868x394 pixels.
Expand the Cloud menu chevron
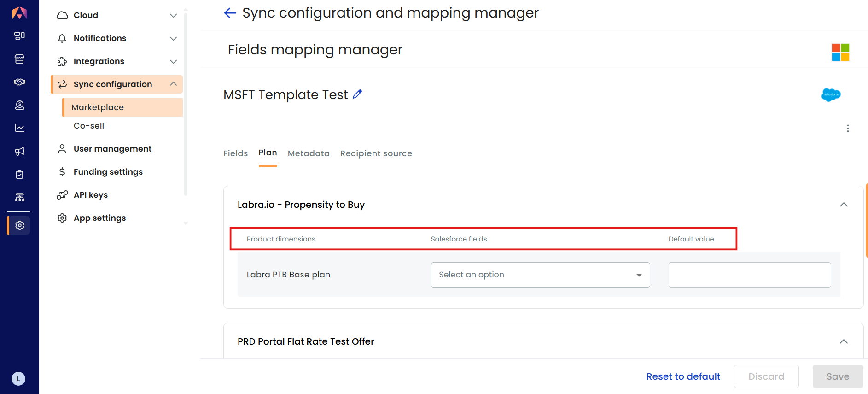click(x=174, y=15)
